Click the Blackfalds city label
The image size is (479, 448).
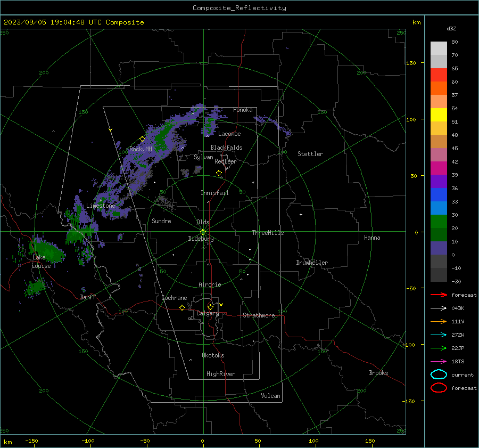point(226,148)
